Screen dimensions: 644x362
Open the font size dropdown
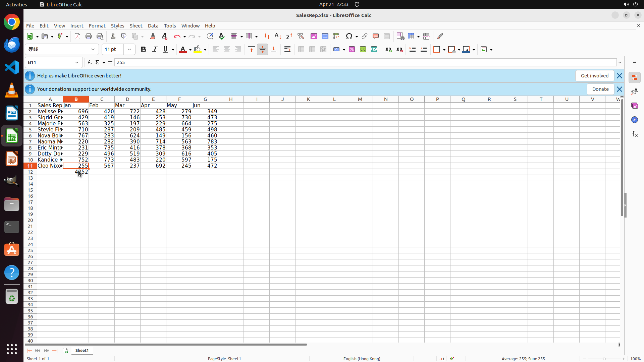tap(129, 50)
